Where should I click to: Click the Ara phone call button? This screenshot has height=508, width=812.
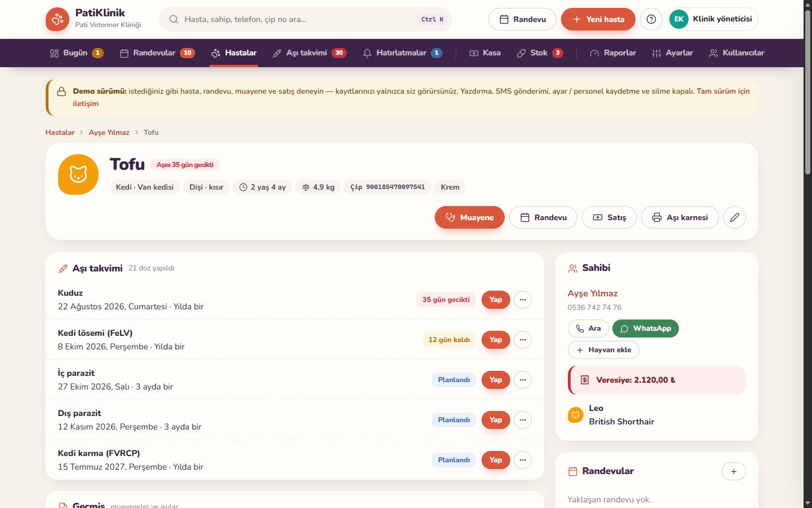588,329
